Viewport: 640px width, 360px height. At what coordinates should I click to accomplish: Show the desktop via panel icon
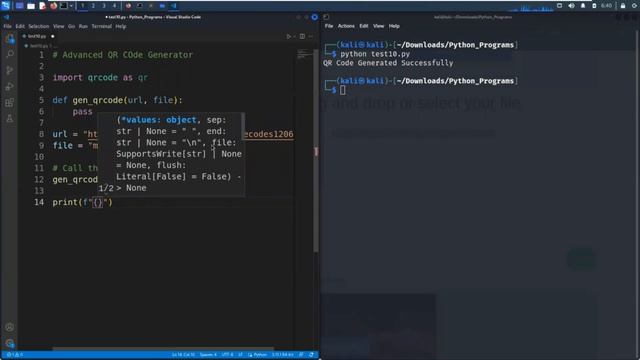coord(19,6)
